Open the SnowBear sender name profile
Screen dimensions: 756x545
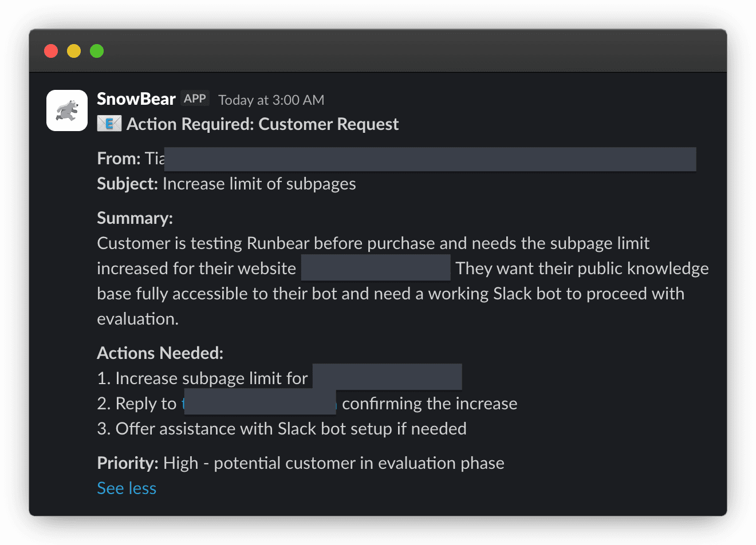(x=136, y=99)
